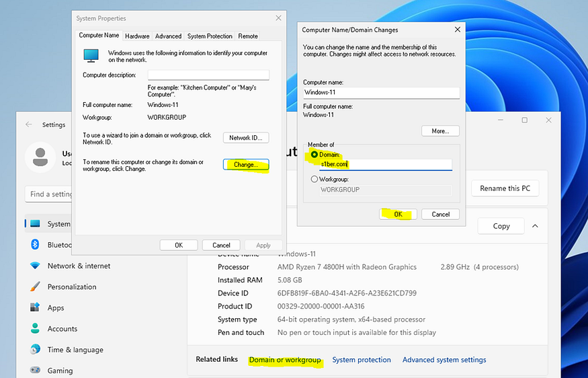The image size is (588, 378).
Task: Select the Workgroup radio button
Action: coord(314,180)
